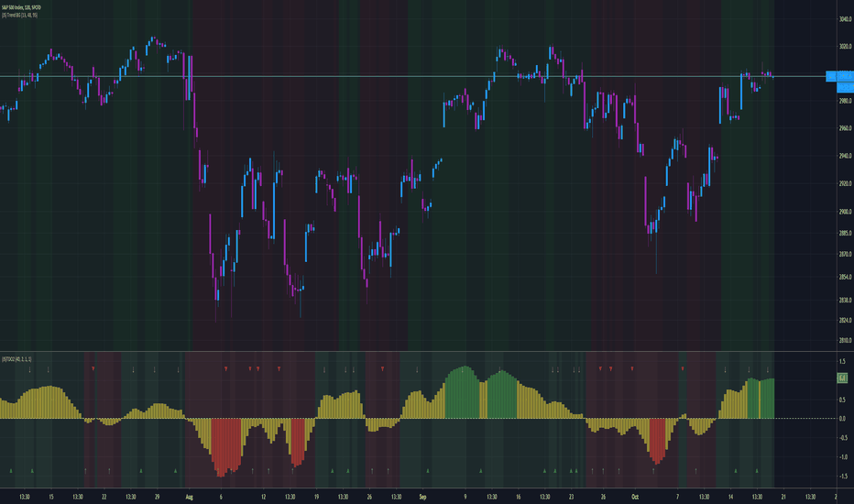Click the lower blue price tag below current price
Screen dimensions: 854x504
845,87
